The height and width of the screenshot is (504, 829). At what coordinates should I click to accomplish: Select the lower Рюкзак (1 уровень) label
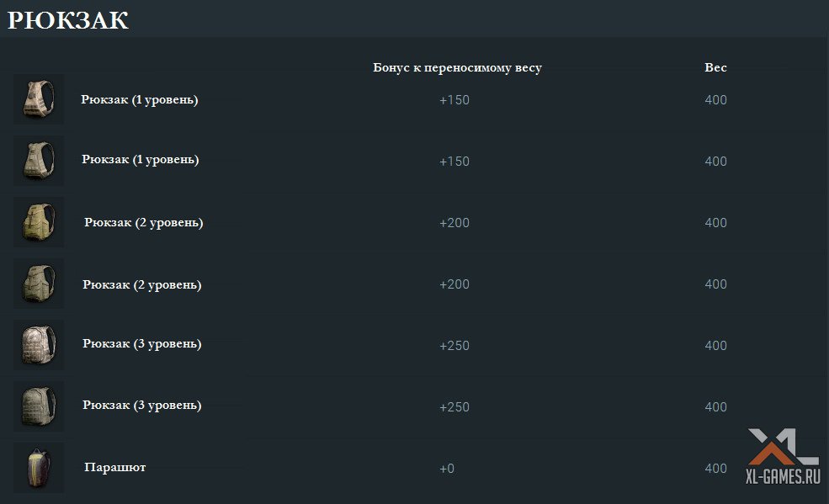[140, 159]
